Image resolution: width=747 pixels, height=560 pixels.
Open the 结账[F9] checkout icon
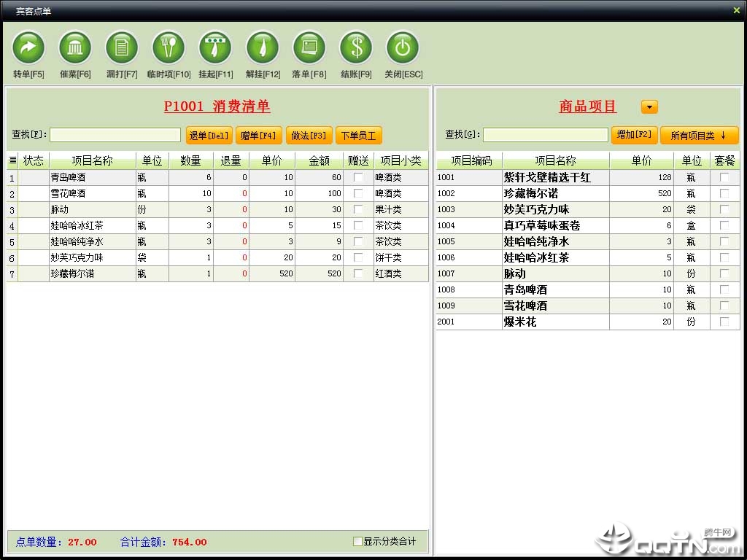click(x=356, y=47)
